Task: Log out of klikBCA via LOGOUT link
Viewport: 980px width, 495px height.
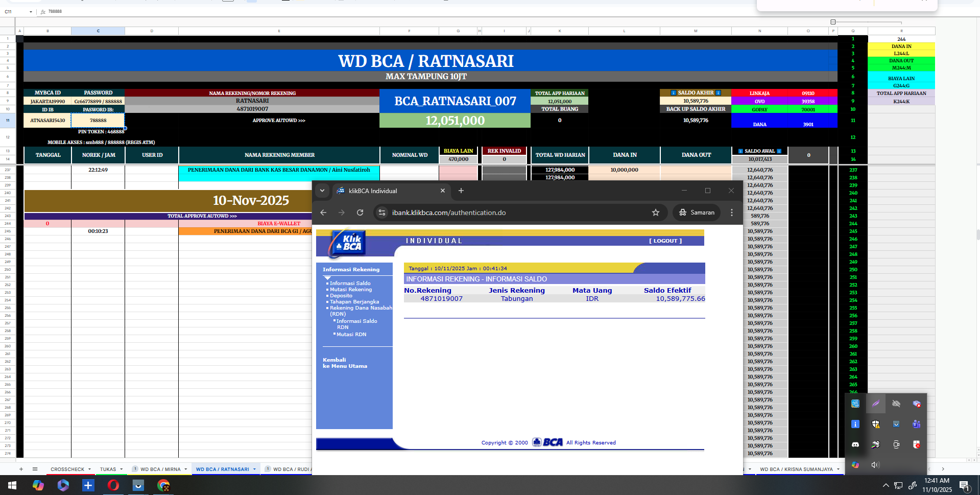Action: click(665, 241)
